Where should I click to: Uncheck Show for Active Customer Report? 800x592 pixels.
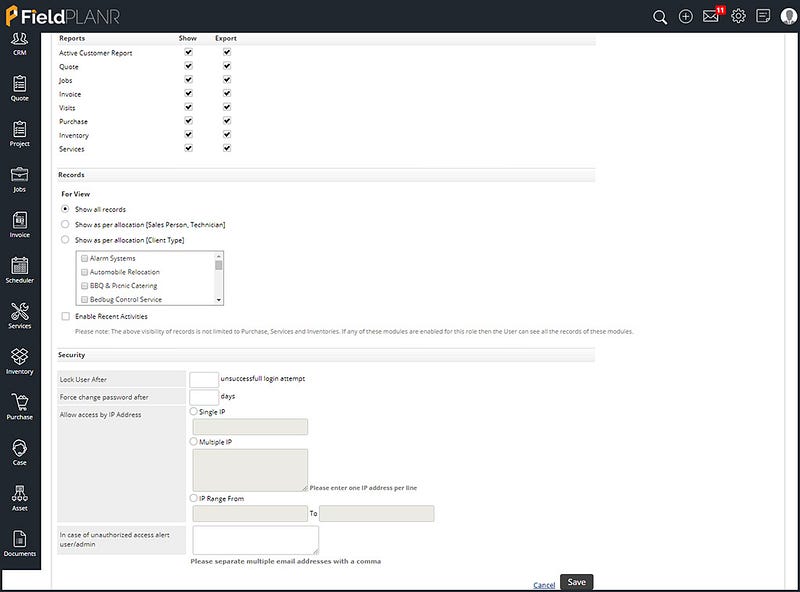188,52
